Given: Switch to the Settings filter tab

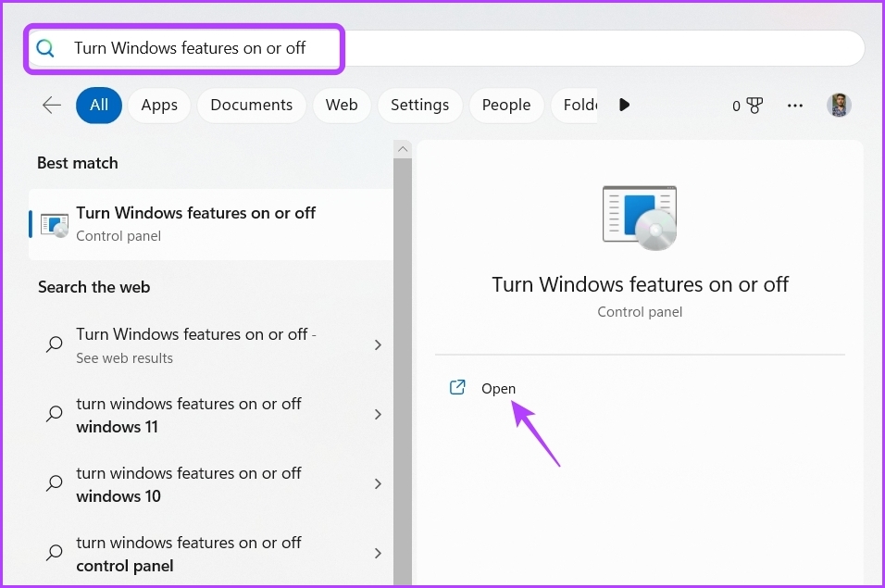Looking at the screenshot, I should (420, 105).
